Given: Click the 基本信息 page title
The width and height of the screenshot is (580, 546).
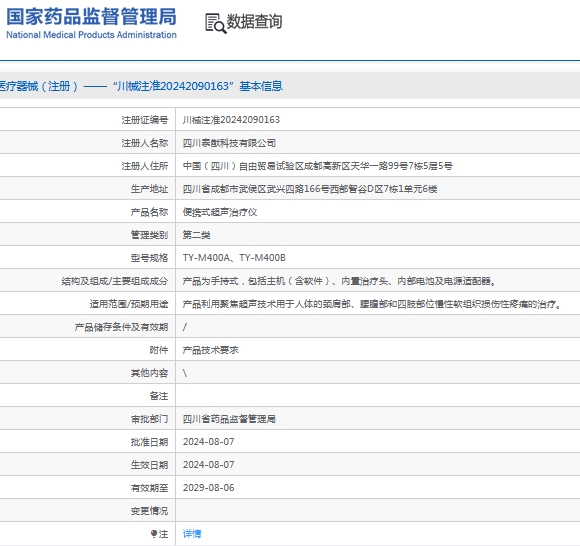Looking at the screenshot, I should point(261,86).
